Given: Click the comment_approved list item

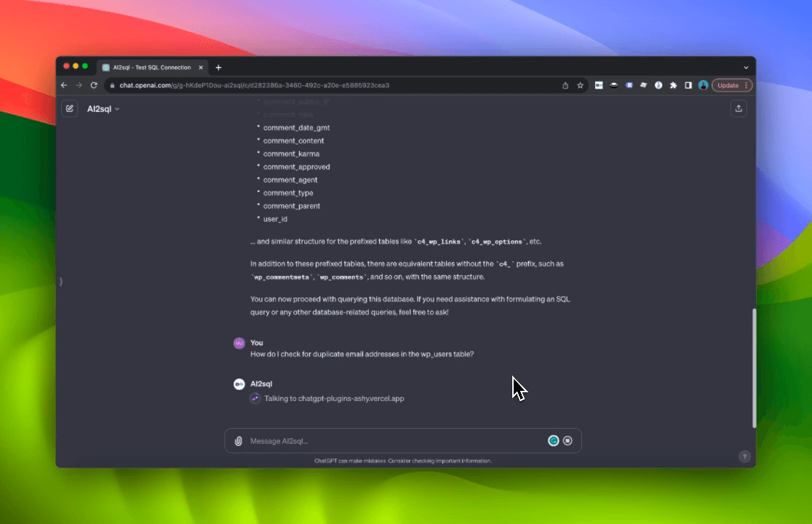Looking at the screenshot, I should coord(296,167).
